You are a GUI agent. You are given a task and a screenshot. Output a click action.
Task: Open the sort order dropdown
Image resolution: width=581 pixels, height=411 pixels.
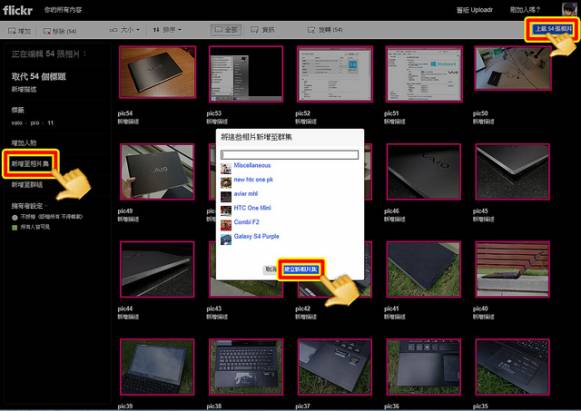167,30
